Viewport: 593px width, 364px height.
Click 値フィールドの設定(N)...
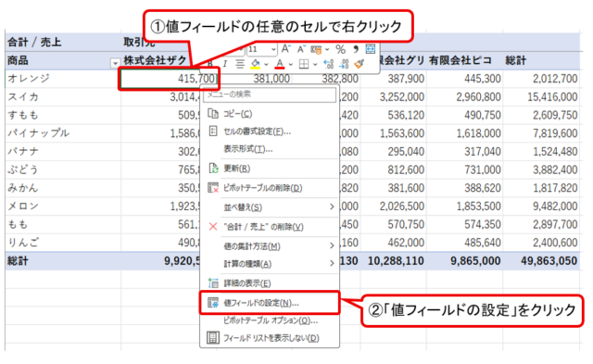pyautogui.click(x=270, y=303)
